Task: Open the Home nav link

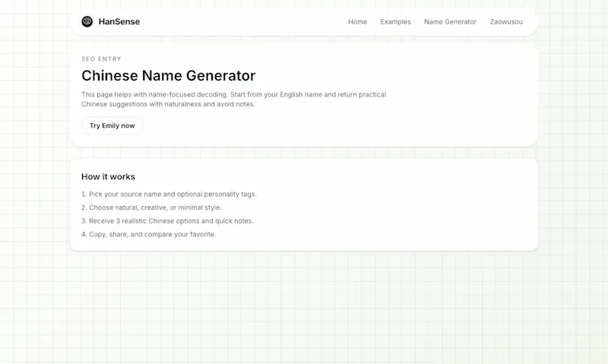Action: click(x=357, y=22)
